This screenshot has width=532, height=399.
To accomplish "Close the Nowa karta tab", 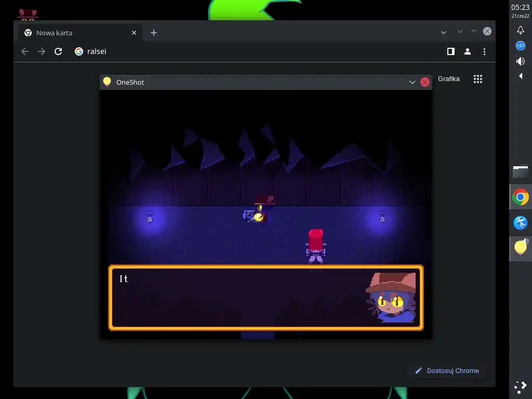I will click(x=134, y=33).
